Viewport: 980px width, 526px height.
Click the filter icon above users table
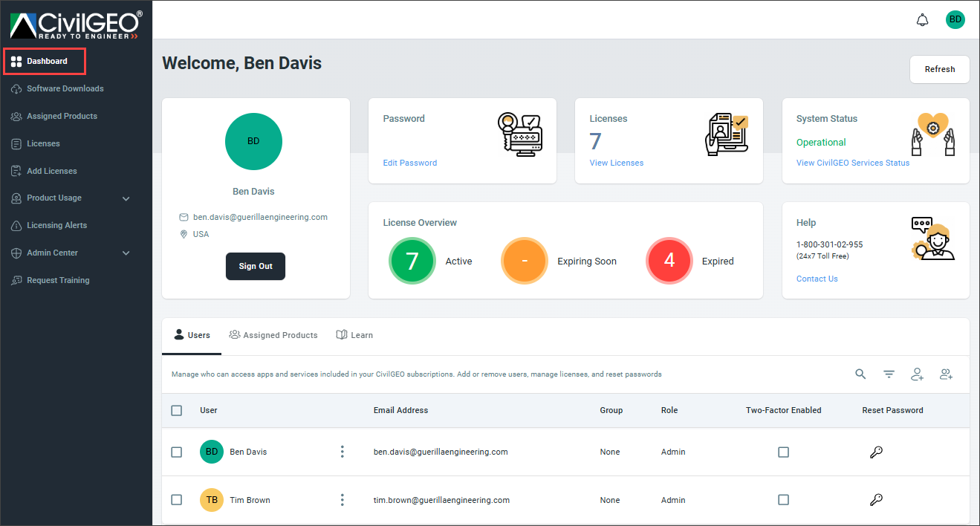[889, 374]
